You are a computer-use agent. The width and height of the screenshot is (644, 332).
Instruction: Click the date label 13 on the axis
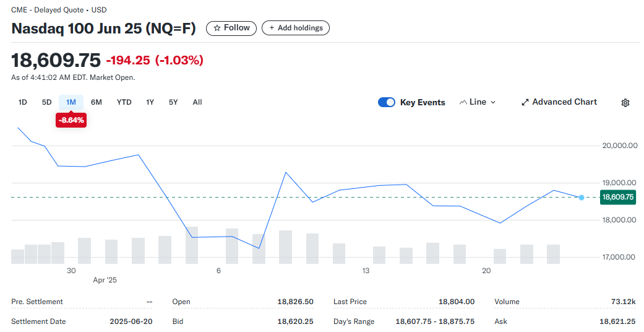click(366, 271)
